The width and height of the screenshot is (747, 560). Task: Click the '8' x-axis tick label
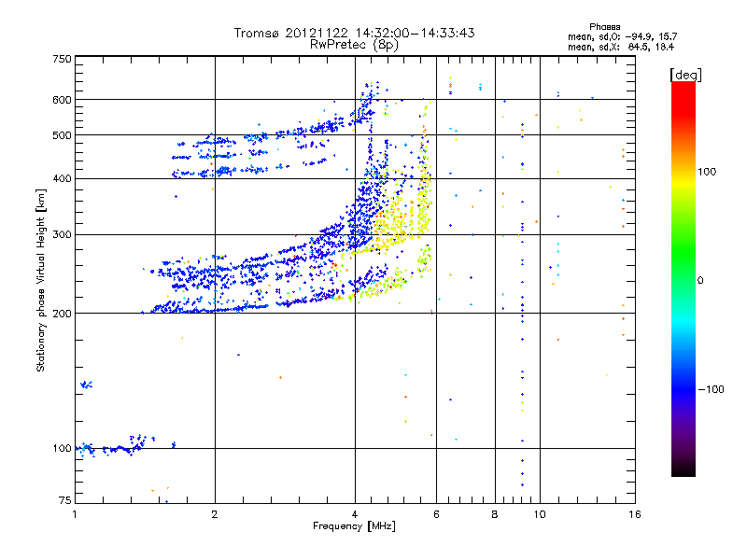point(495,514)
